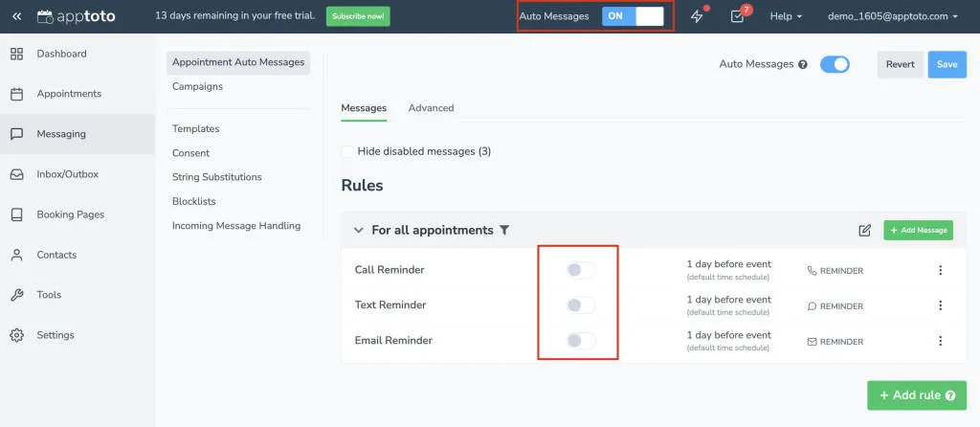Go to Dashboard in sidebar
This screenshot has height=427, width=980.
(61, 54)
